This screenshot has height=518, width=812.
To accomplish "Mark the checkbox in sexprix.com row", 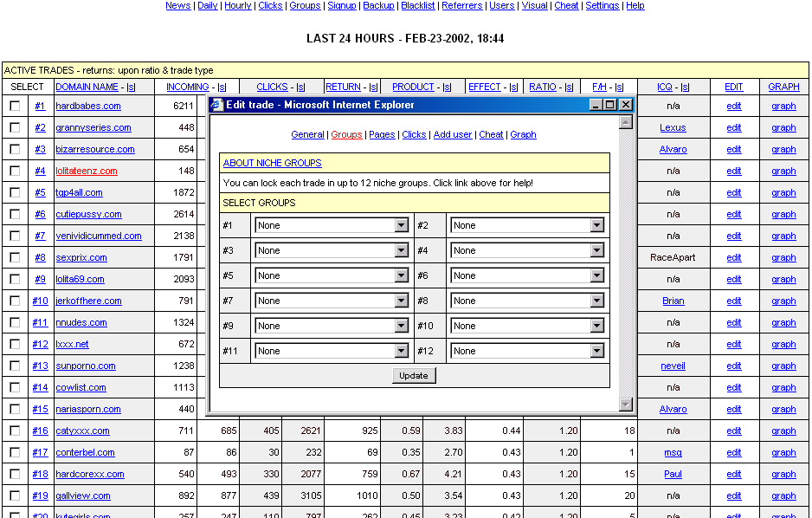I will [15, 257].
